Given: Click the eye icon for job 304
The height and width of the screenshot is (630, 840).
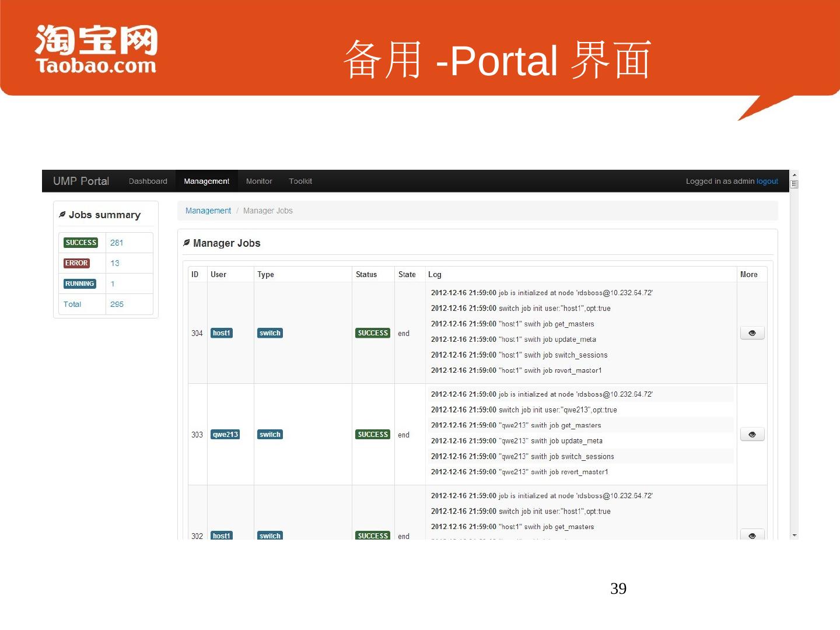Looking at the screenshot, I should point(752,333).
